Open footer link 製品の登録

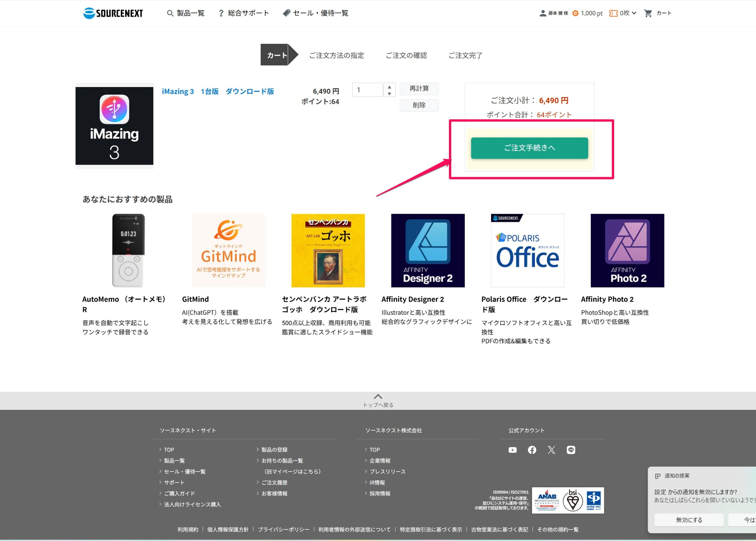274,450
